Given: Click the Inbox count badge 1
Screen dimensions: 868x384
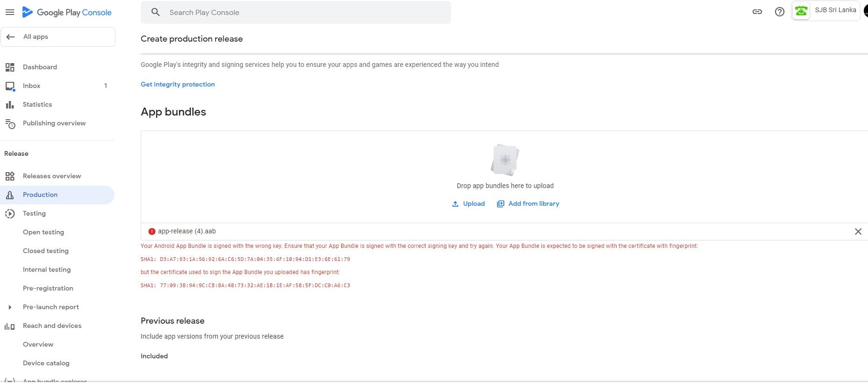Looking at the screenshot, I should pos(106,86).
